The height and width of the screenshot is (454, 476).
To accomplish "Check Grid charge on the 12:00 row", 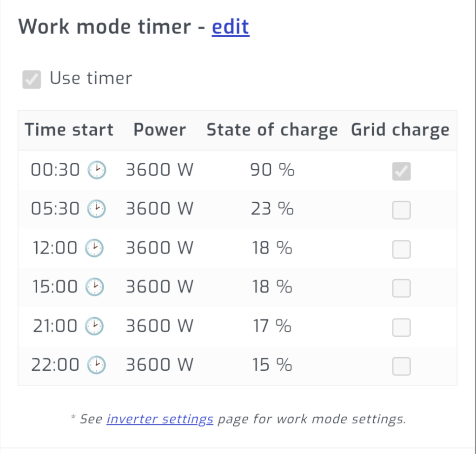I will click(401, 249).
